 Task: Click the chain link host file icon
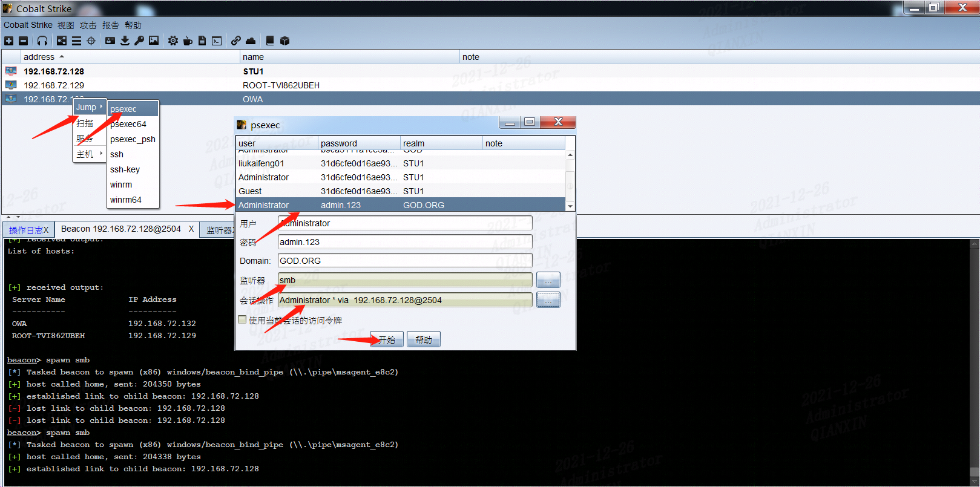(236, 41)
